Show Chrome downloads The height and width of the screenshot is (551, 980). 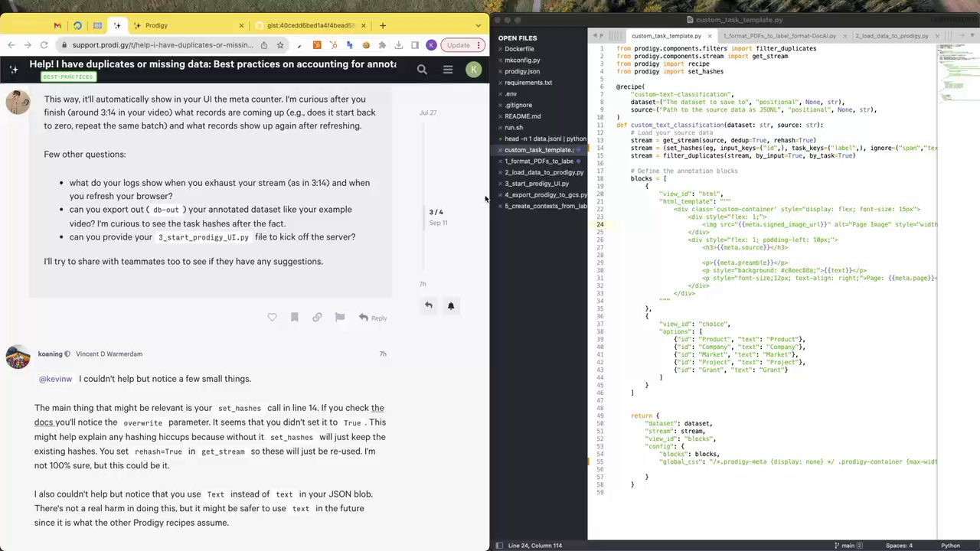(x=399, y=45)
